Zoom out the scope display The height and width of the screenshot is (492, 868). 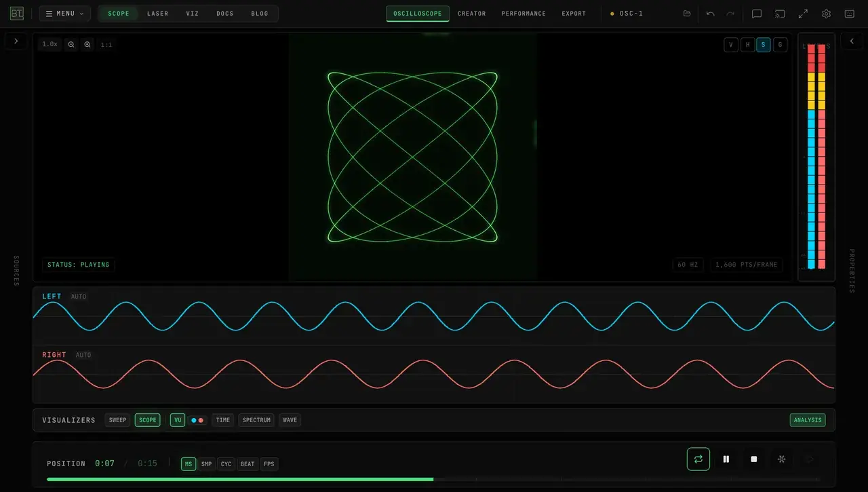click(x=71, y=44)
